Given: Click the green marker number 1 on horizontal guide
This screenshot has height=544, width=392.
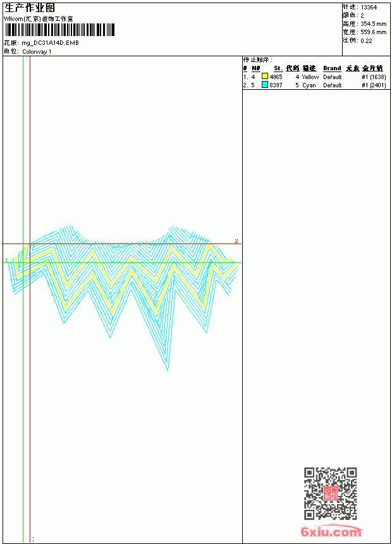Looking at the screenshot, I should [6, 260].
